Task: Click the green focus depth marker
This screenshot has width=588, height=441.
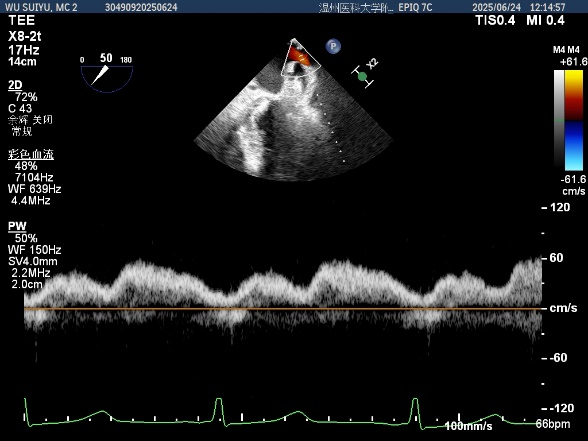Action: click(362, 77)
